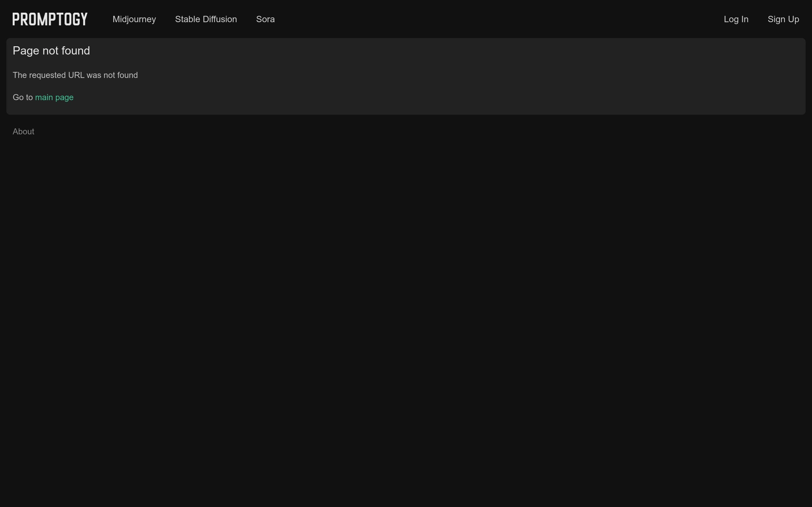The image size is (812, 507).
Task: Navigate to Midjourney from the header
Action: click(134, 19)
